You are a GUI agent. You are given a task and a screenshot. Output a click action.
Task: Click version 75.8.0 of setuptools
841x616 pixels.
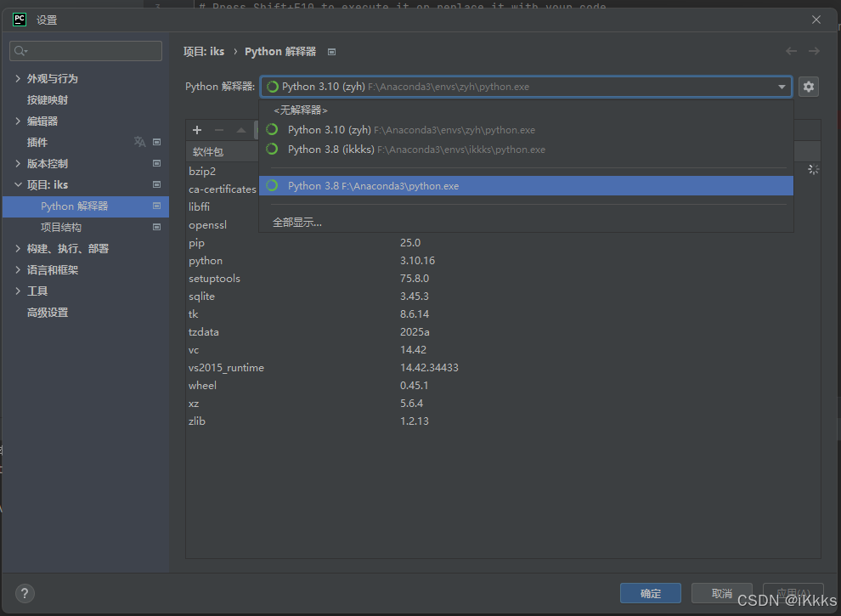(415, 279)
